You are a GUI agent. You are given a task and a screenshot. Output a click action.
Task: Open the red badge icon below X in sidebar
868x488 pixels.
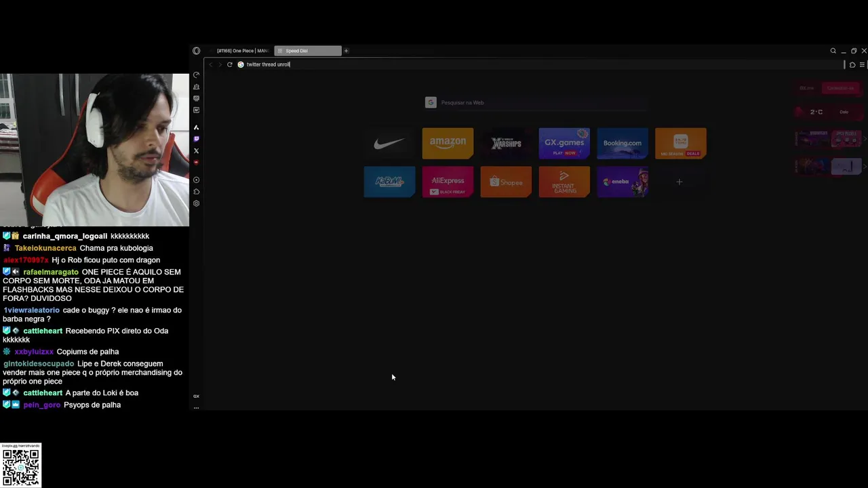coord(197,162)
